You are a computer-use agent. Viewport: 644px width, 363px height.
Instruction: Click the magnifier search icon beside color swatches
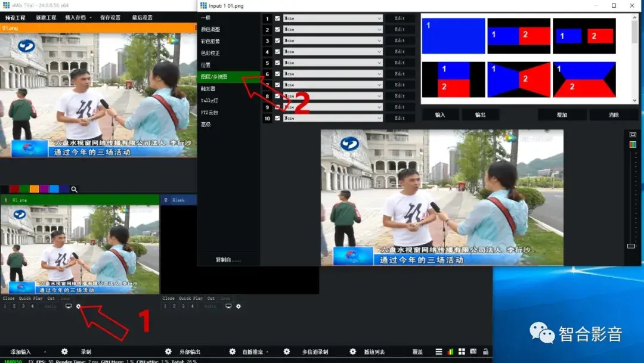tap(74, 189)
